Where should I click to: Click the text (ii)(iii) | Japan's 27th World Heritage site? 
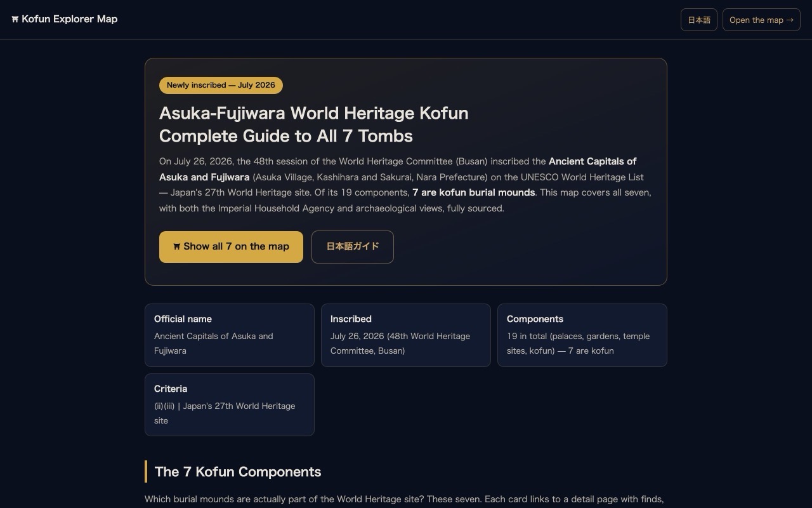(x=225, y=413)
